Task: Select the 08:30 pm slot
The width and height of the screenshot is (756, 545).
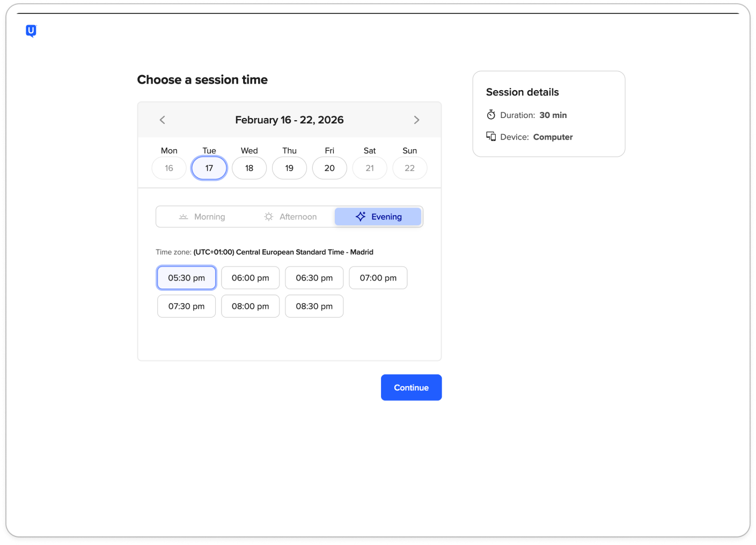Action: pyautogui.click(x=314, y=306)
